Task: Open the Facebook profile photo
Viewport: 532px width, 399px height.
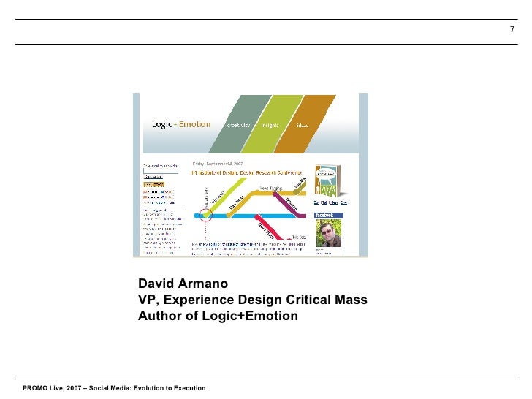Action: point(329,232)
